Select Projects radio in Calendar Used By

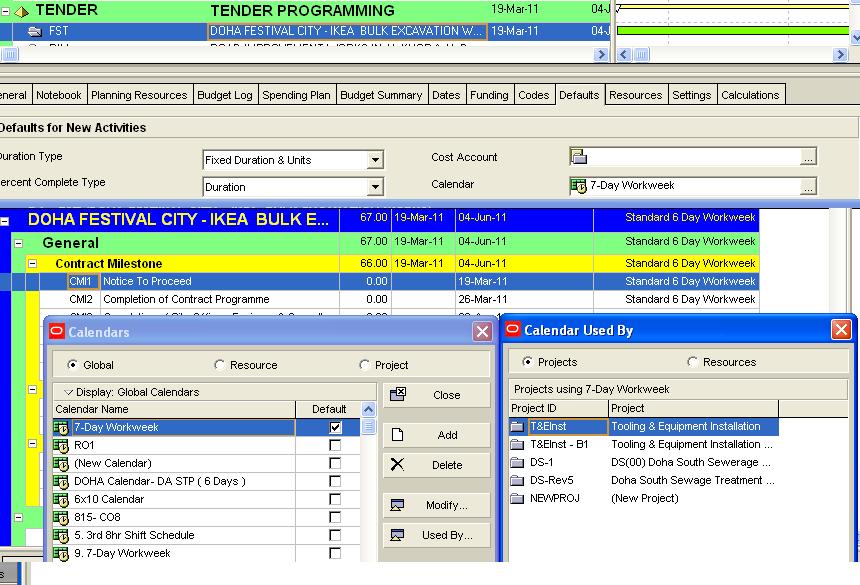(x=527, y=362)
